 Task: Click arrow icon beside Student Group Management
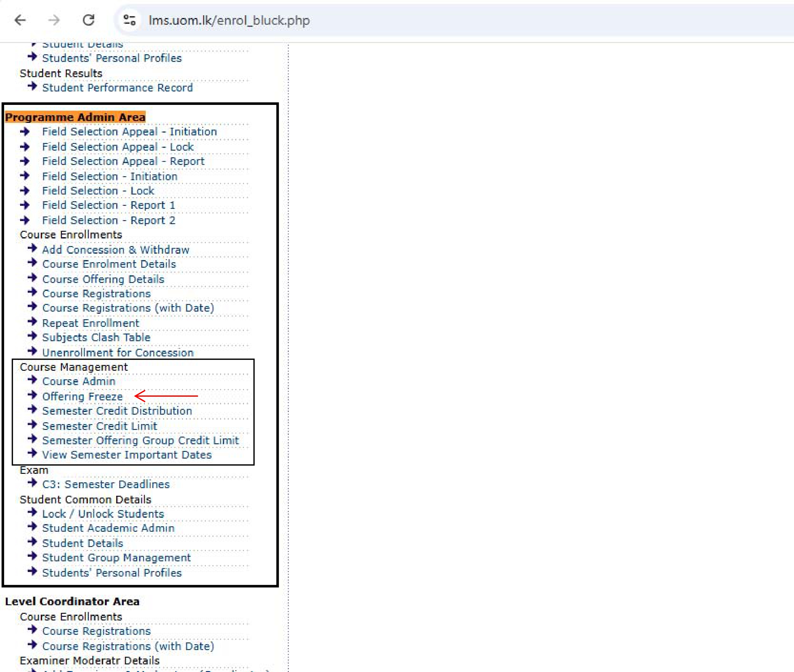tap(32, 556)
